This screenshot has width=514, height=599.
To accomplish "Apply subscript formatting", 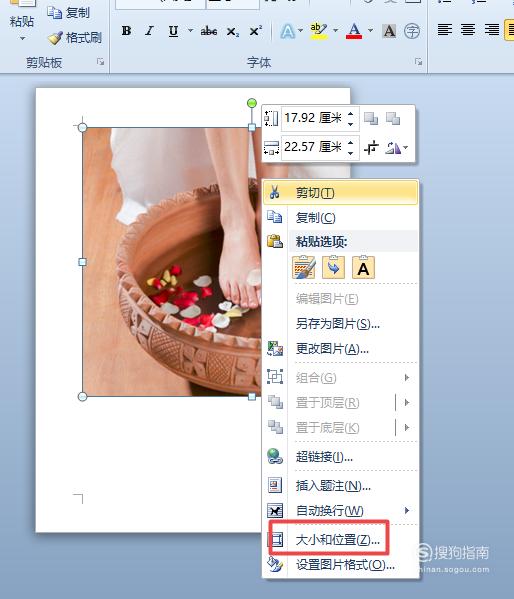I will tap(232, 31).
